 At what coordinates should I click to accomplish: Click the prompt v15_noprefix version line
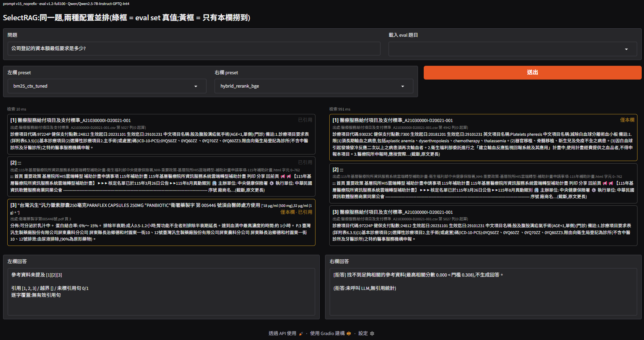pyautogui.click(x=66, y=4)
